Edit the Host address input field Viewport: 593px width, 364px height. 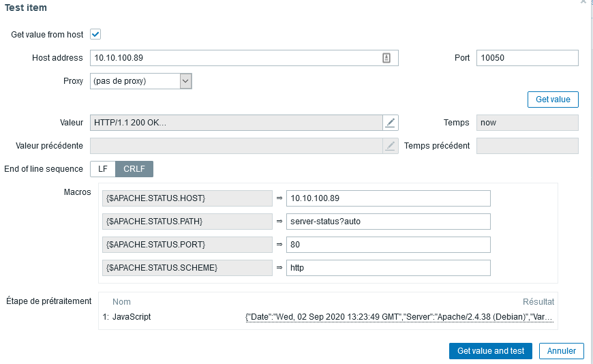(x=235, y=59)
